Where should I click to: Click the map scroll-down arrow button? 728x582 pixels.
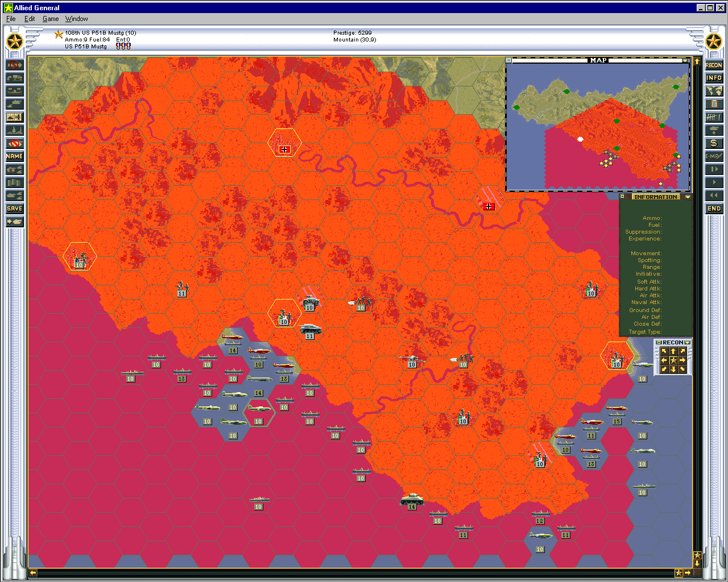point(697,564)
